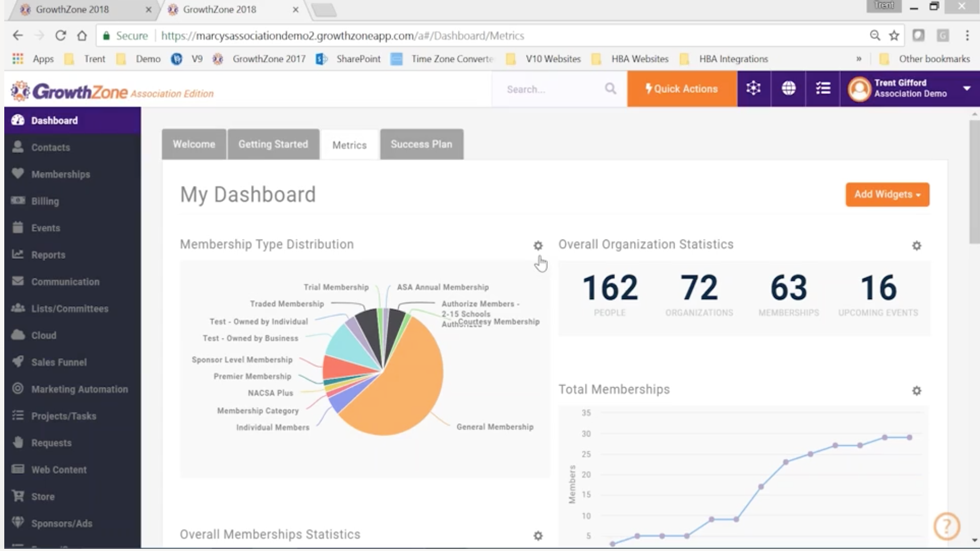Go to browser home button
The height and width of the screenshot is (551, 980).
click(x=82, y=35)
